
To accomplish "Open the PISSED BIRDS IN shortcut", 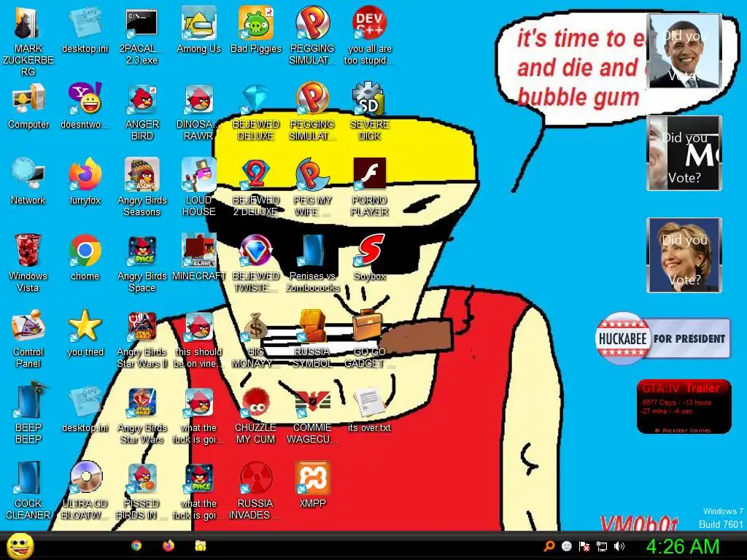I will tap(142, 478).
